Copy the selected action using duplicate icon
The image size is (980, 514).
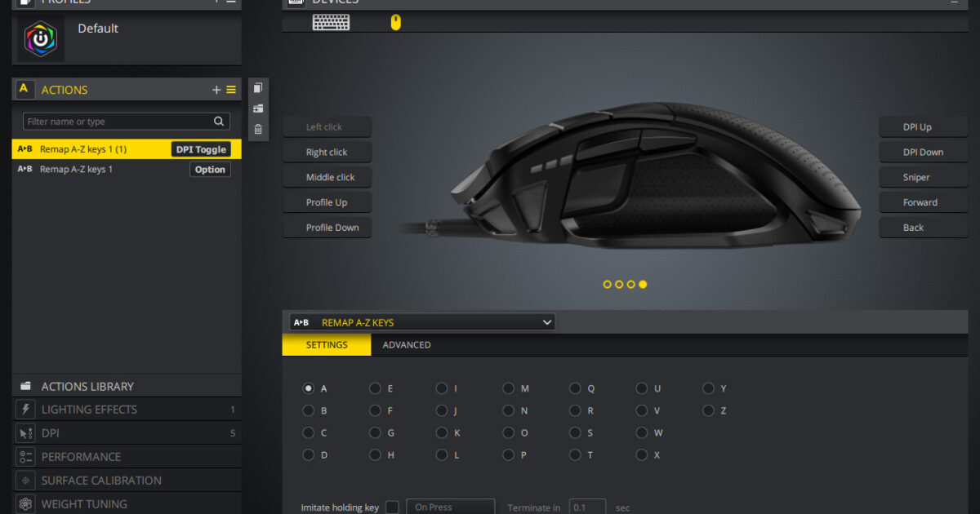258,86
